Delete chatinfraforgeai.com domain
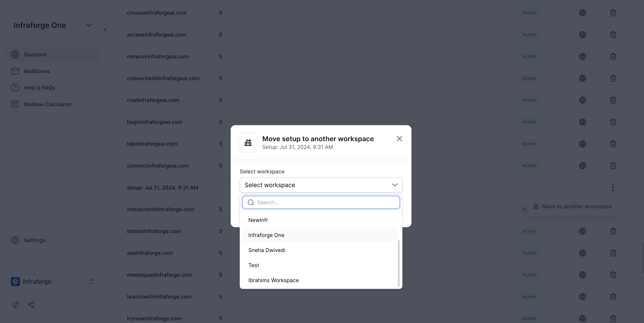This screenshot has height=323, width=644. click(613, 100)
